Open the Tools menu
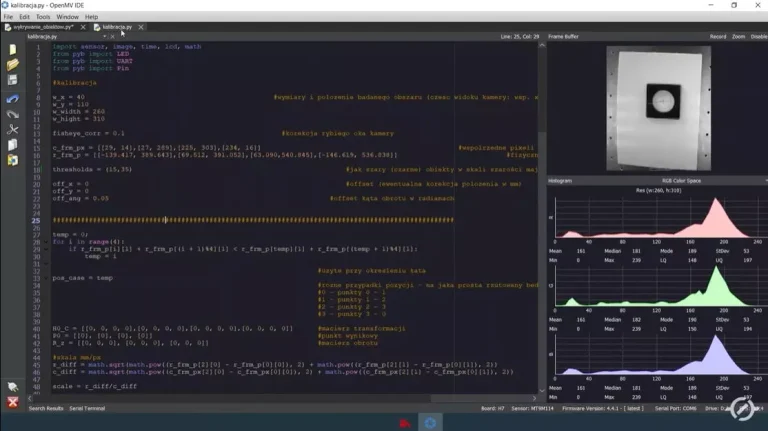Viewport: 768px width, 431px height. point(43,17)
